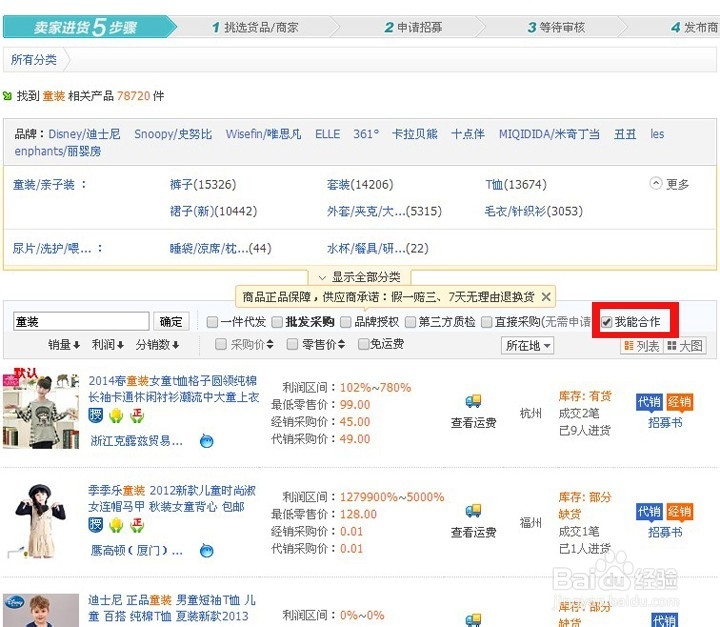Image resolution: width=720 pixels, height=627 pixels.
Task: Select brand ELLE
Action: (327, 134)
